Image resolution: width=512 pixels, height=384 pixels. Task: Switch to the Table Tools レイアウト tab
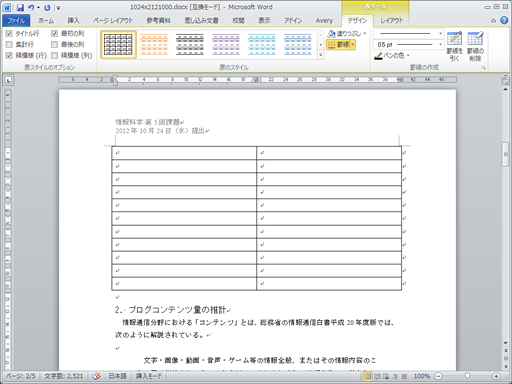[392, 21]
